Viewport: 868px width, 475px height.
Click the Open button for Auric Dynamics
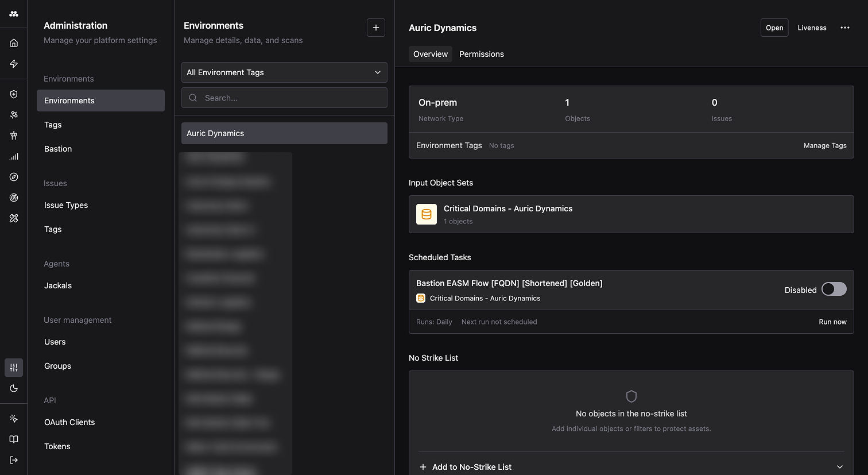pos(774,28)
